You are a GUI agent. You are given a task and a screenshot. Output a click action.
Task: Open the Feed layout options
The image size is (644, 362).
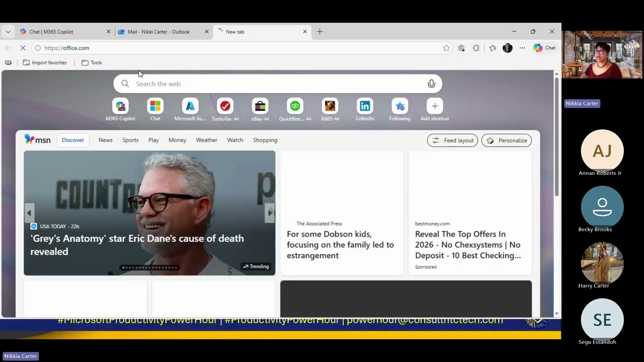click(x=452, y=140)
